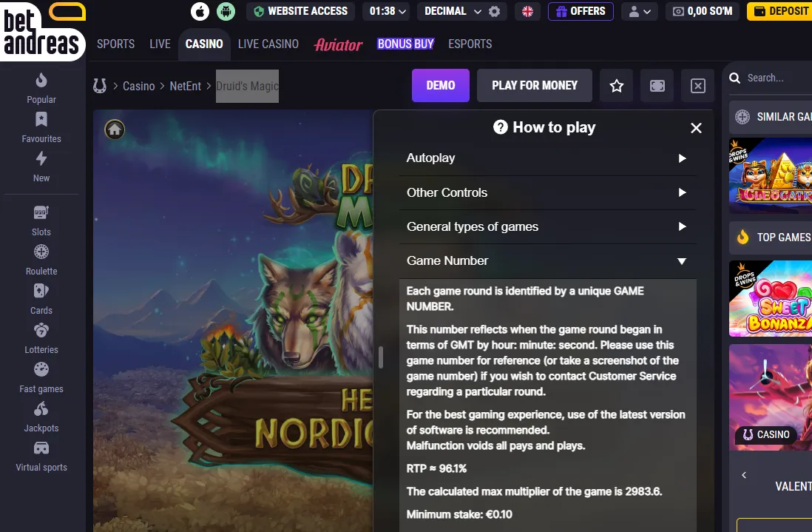Viewport: 812px width, 532px height.
Task: Click the games search field
Action: pyautogui.click(x=770, y=78)
